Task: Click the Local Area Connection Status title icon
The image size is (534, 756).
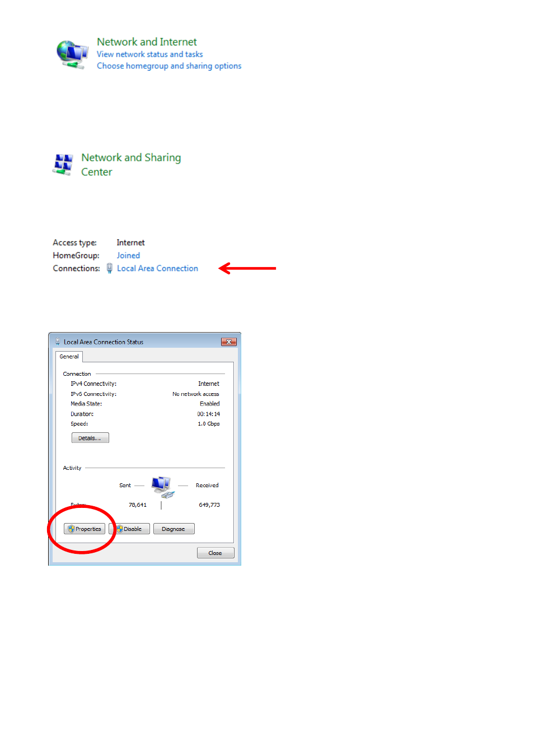Action: [x=57, y=342]
